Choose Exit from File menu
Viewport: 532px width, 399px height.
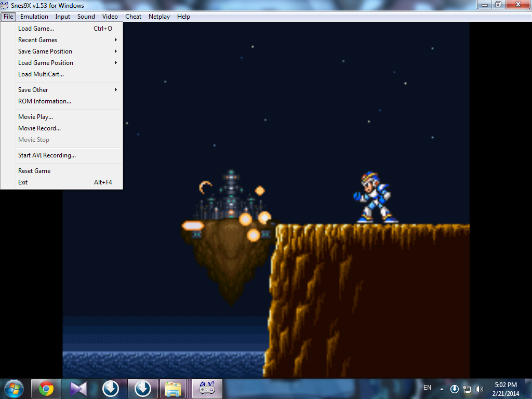tap(61, 182)
